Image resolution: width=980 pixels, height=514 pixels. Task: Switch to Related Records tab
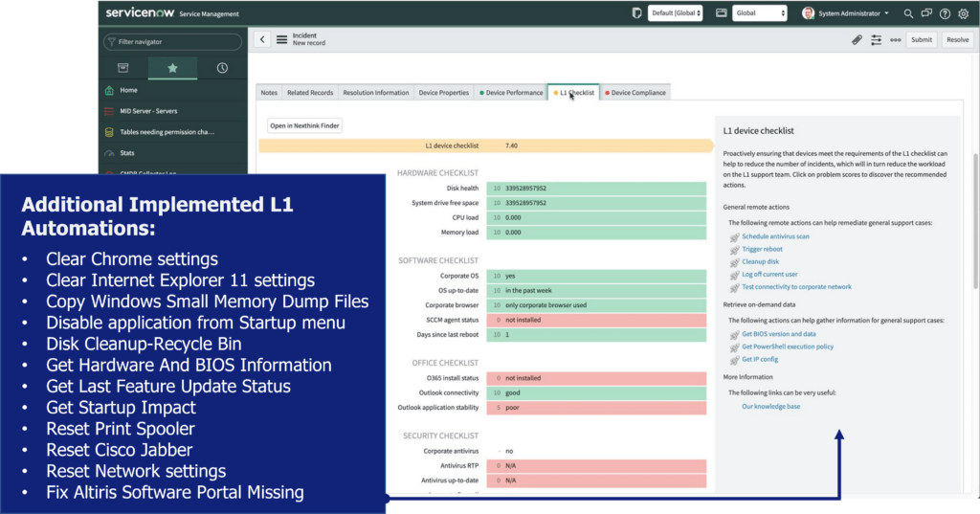click(x=310, y=93)
